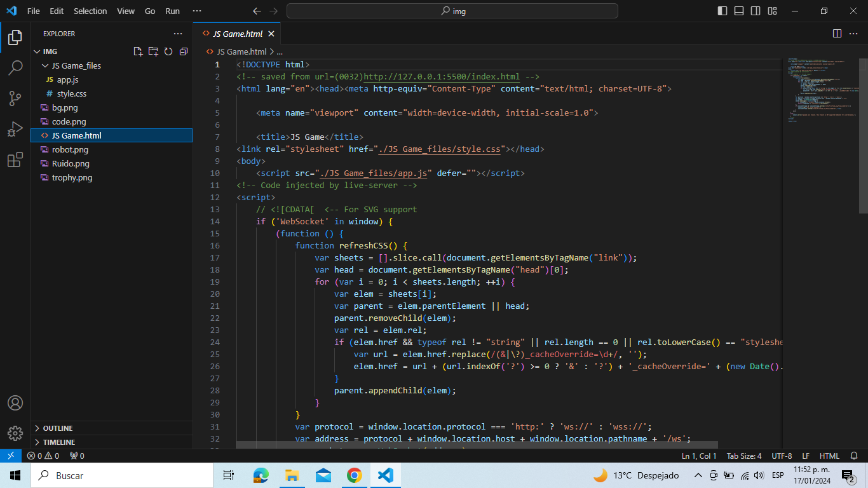Viewport: 868px width, 488px height.
Task: Collapse the IMG root folder
Action: (111, 51)
